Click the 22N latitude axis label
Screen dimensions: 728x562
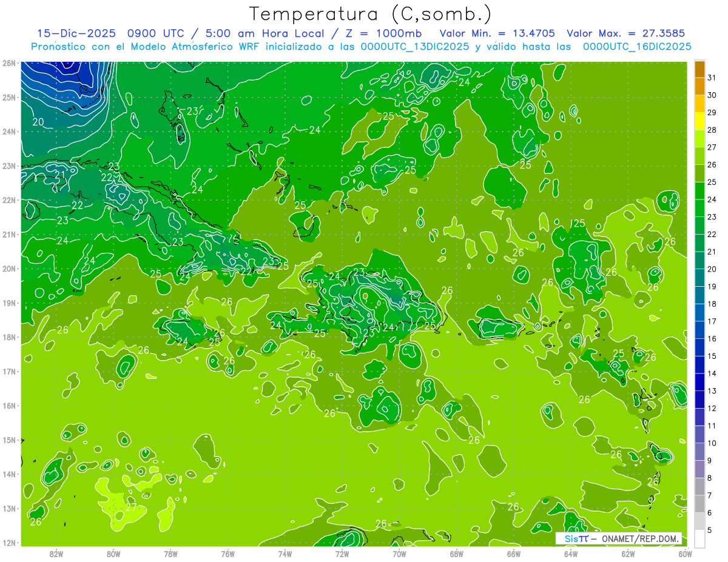(9, 200)
